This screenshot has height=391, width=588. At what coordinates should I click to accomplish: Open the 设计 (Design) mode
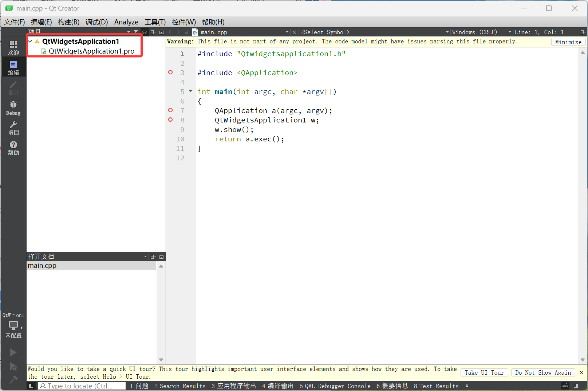13,88
